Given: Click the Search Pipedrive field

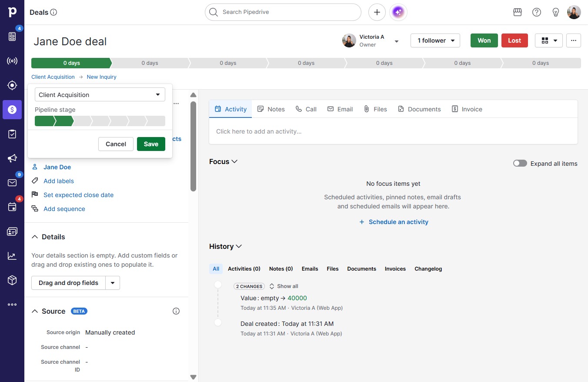Looking at the screenshot, I should click(283, 12).
